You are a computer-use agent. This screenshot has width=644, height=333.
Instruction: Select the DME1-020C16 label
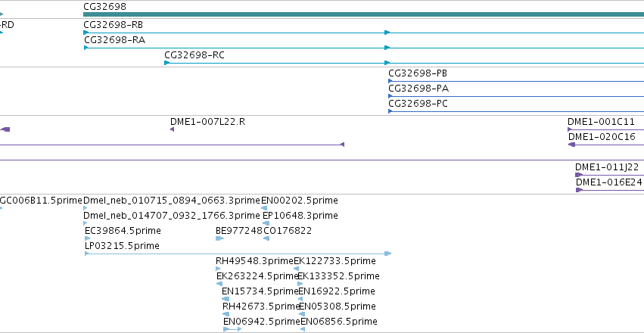[602, 137]
